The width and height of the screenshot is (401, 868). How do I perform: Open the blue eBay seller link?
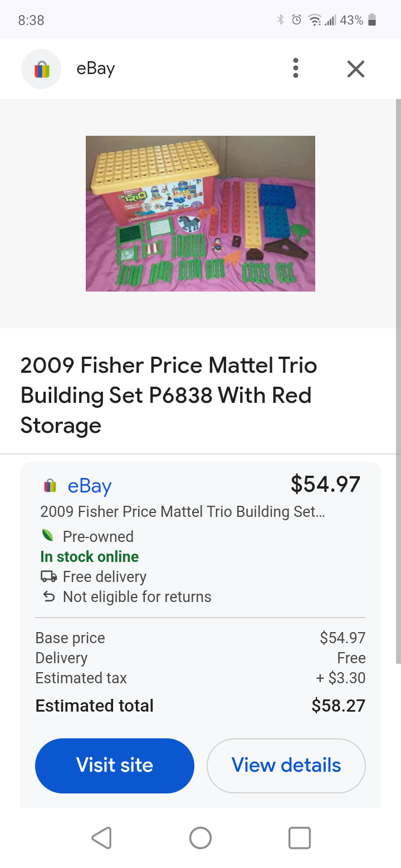(x=90, y=486)
